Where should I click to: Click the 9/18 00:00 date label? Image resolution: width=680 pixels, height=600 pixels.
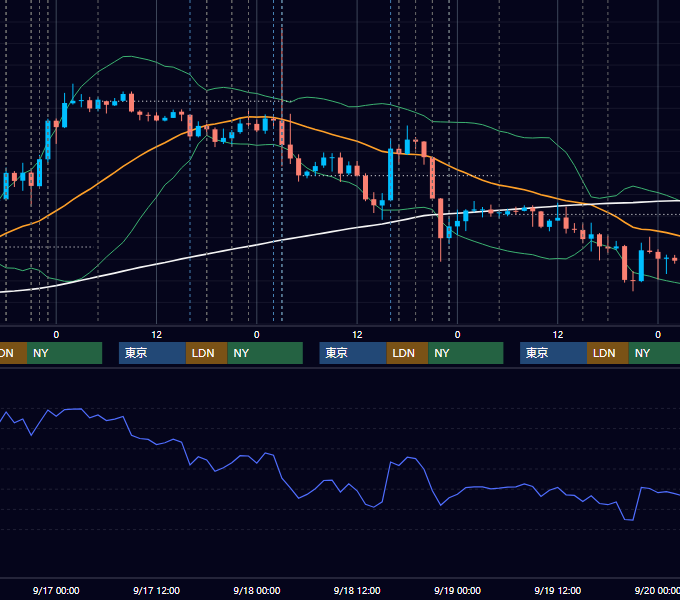257,590
